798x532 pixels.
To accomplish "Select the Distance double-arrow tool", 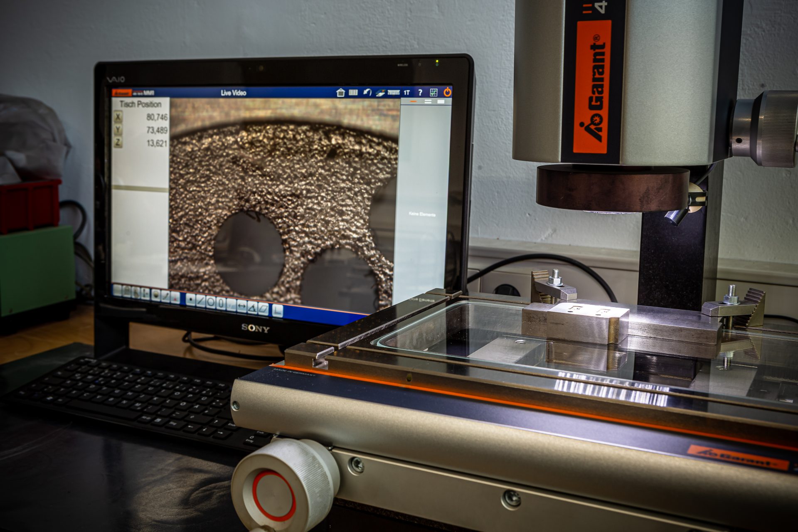I will click(x=242, y=306).
